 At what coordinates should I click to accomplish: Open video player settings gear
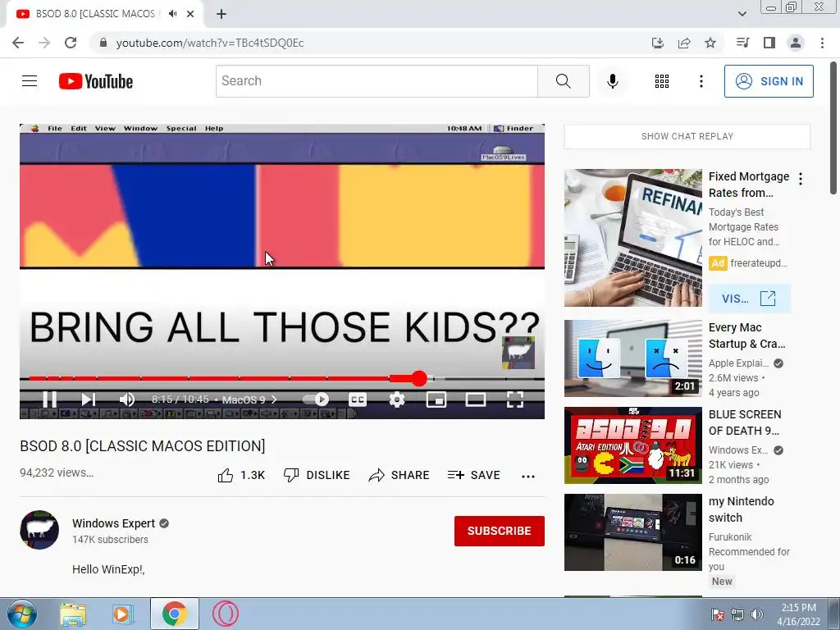point(396,399)
